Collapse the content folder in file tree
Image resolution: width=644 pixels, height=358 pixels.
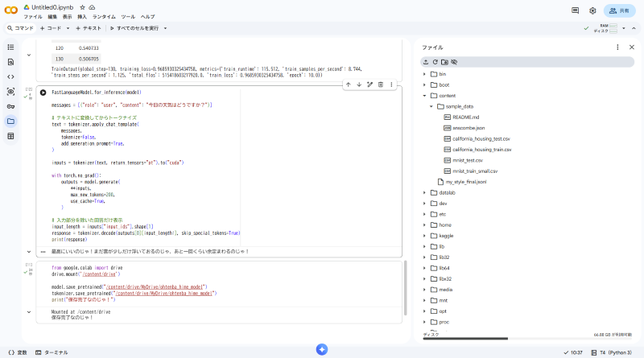[425, 95]
